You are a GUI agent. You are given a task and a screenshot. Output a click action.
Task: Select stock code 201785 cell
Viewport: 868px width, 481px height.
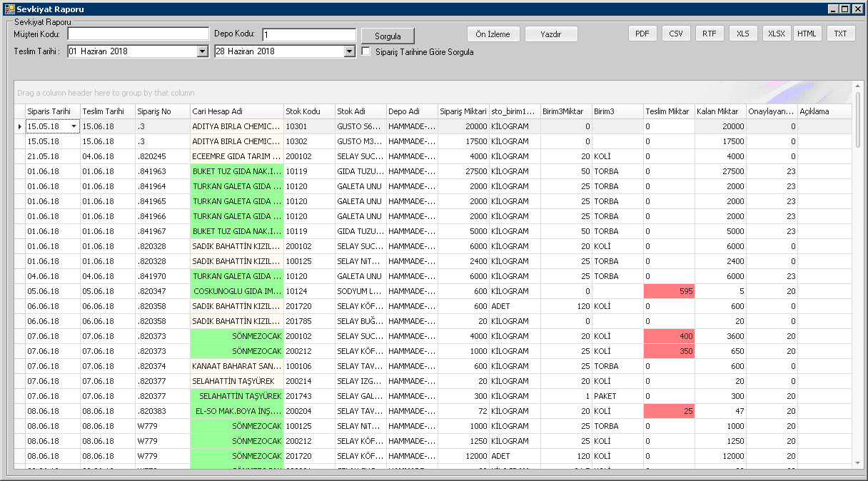[309, 321]
